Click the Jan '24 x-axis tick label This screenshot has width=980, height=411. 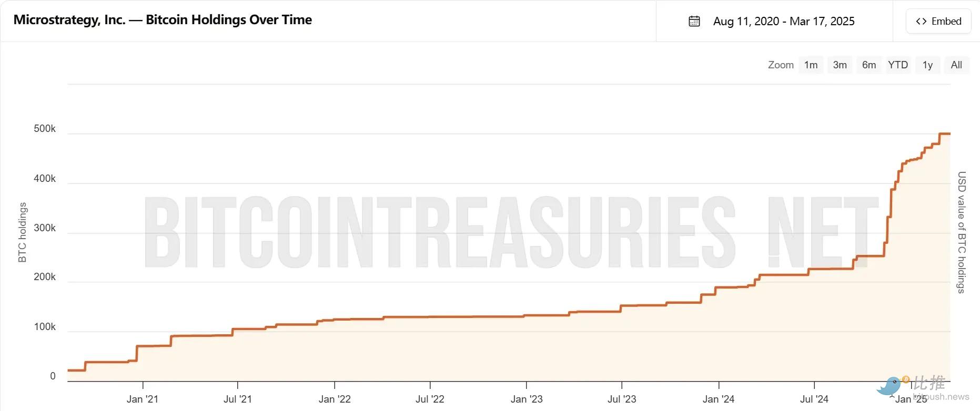(x=719, y=399)
